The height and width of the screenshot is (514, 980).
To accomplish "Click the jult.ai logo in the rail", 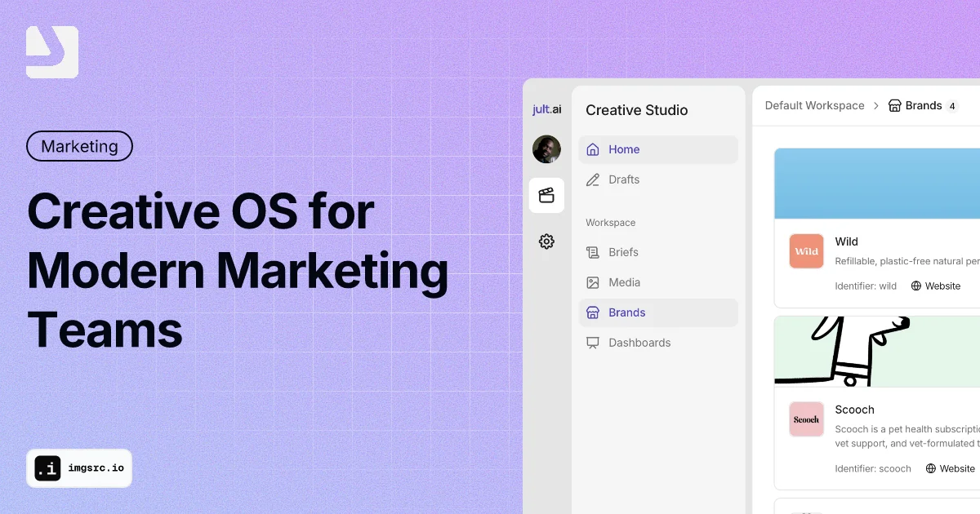I will [546, 109].
